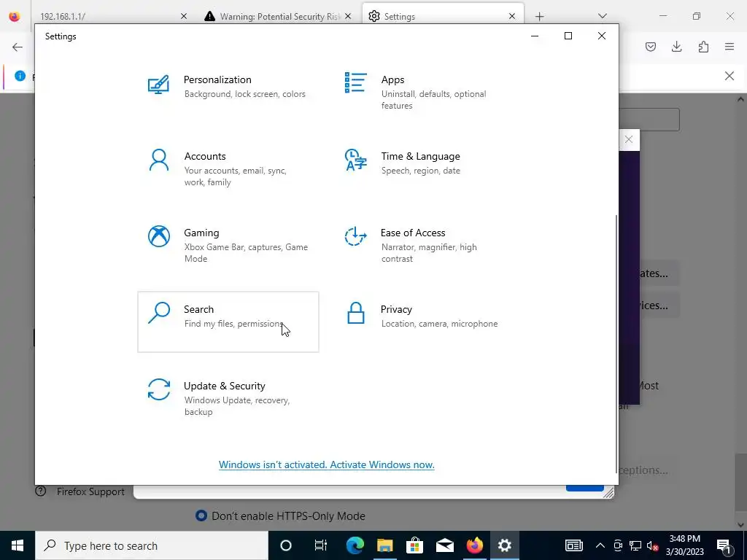Open the Accounts person icon
The width and height of the screenshot is (747, 560).
(158, 160)
